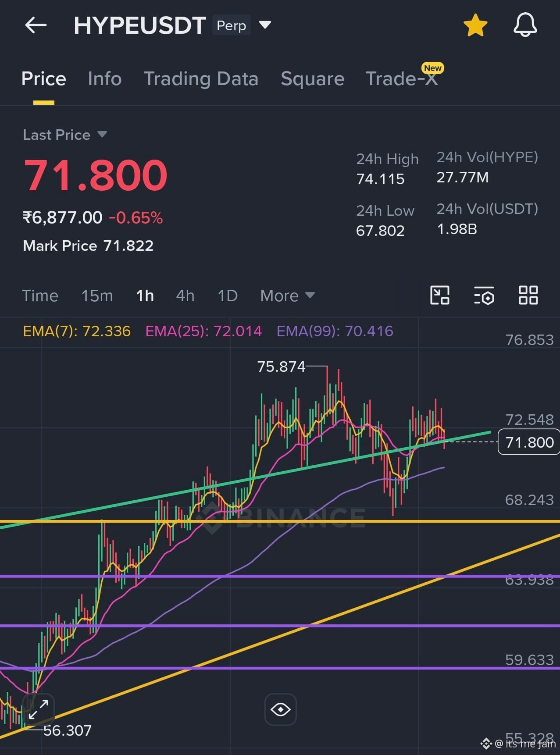Tap the -0.65% change value
560x755 pixels.
[x=136, y=217]
